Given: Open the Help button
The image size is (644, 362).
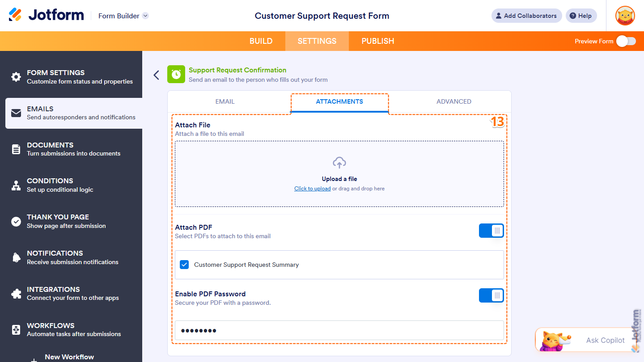Looking at the screenshot, I should (x=581, y=16).
